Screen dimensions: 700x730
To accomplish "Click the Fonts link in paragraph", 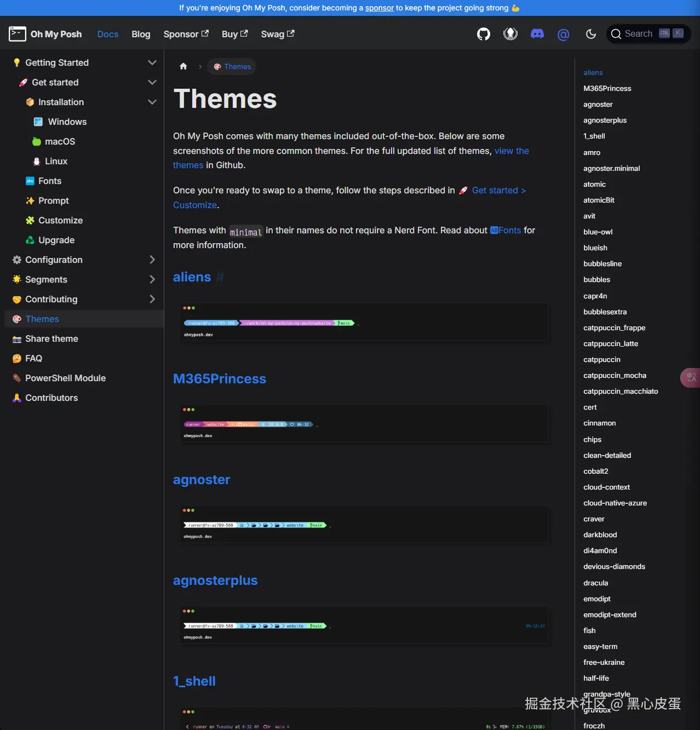I will (505, 230).
